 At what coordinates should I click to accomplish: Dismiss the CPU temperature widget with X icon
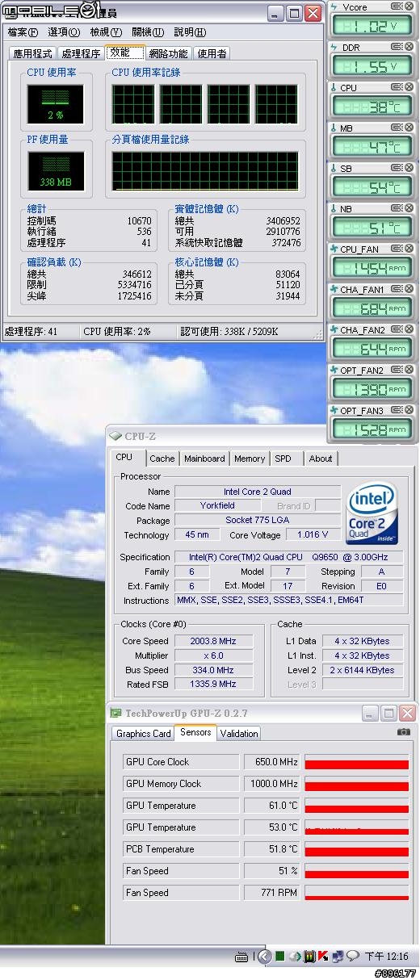pos(409,87)
